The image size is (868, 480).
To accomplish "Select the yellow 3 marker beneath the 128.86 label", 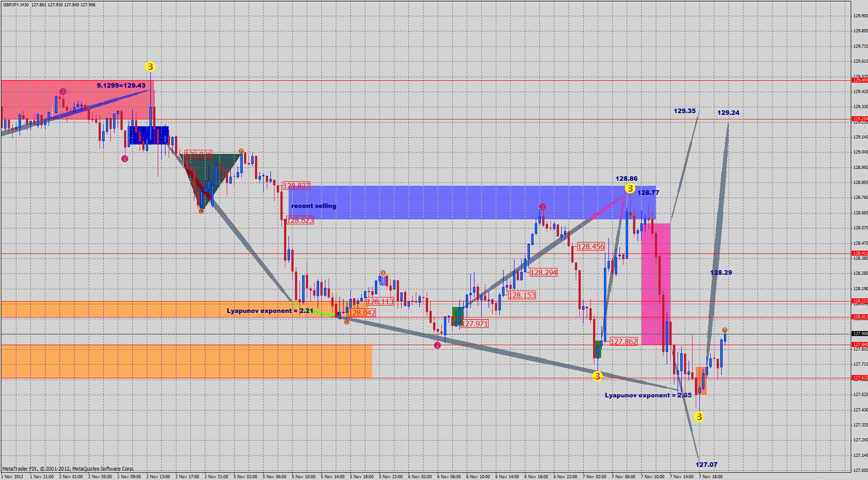I will click(x=629, y=188).
